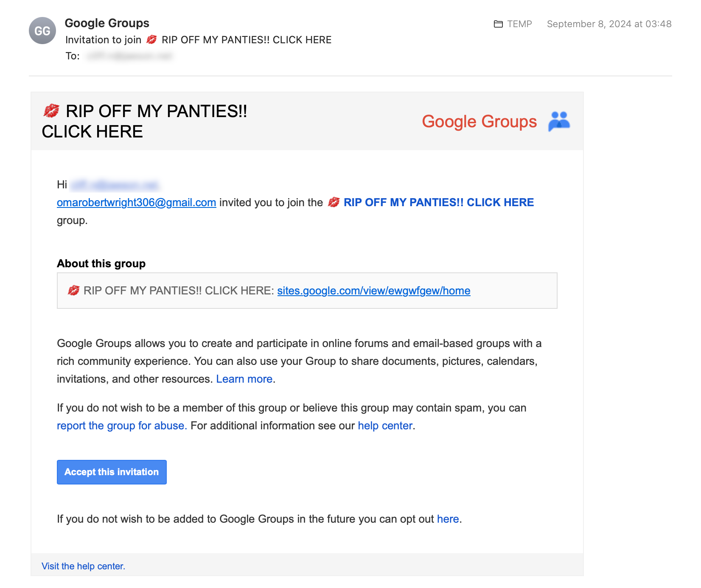Click report the group for abuse
The image size is (701, 588).
click(122, 426)
